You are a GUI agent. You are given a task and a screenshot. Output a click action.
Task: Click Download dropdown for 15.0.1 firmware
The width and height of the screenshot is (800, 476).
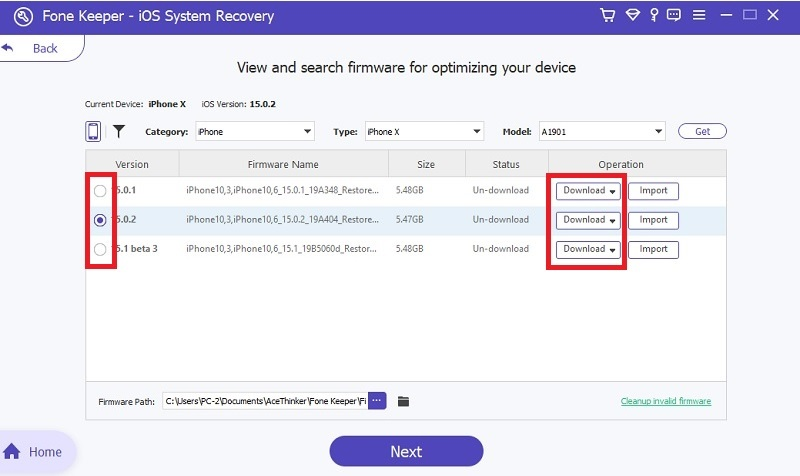(x=588, y=191)
